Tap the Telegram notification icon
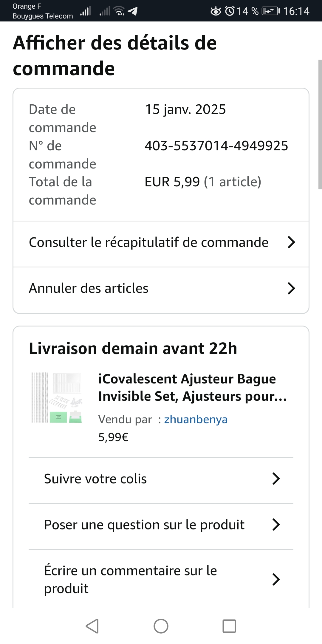The height and width of the screenshot is (644, 322). (133, 11)
